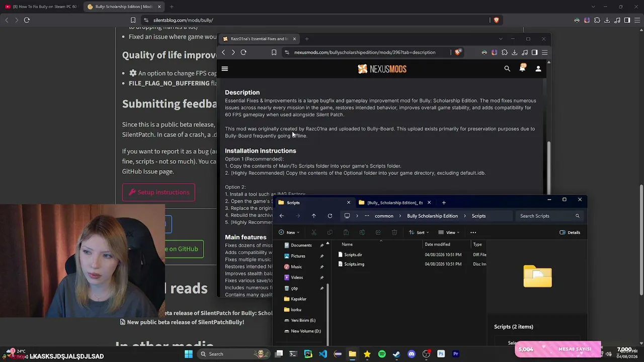This screenshot has height=362, width=644.
Task: Open the Nexus Mods hamburger menu
Action: click(x=225, y=69)
